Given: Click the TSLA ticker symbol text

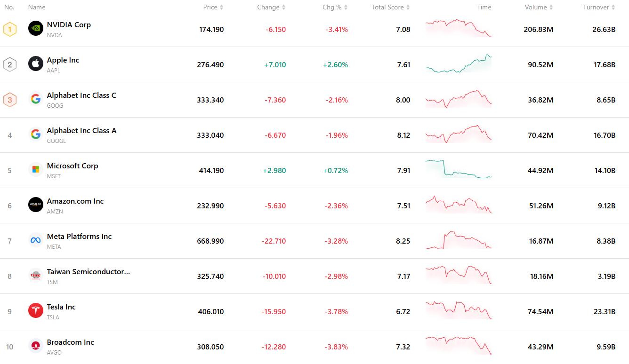Looking at the screenshot, I should pyautogui.click(x=53, y=317).
